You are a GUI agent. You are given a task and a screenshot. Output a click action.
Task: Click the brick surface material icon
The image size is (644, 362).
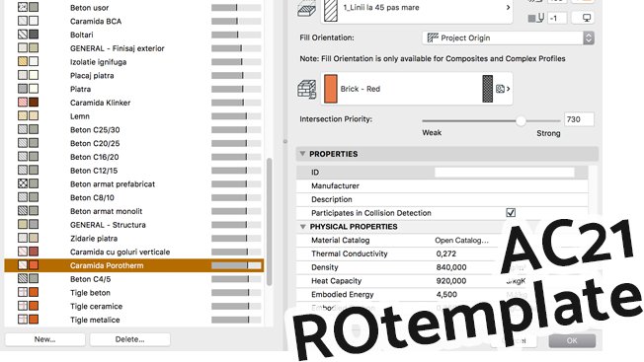click(307, 89)
